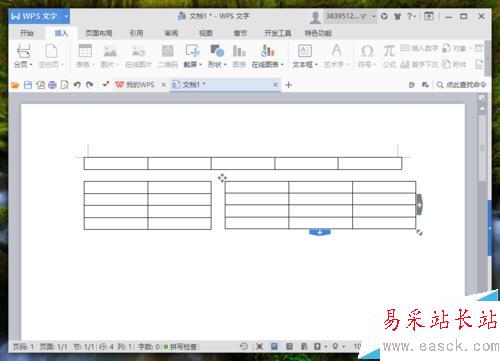The image size is (500, 361).
Task: Click the 点此查找命令 search field
Action: (x=462, y=85)
